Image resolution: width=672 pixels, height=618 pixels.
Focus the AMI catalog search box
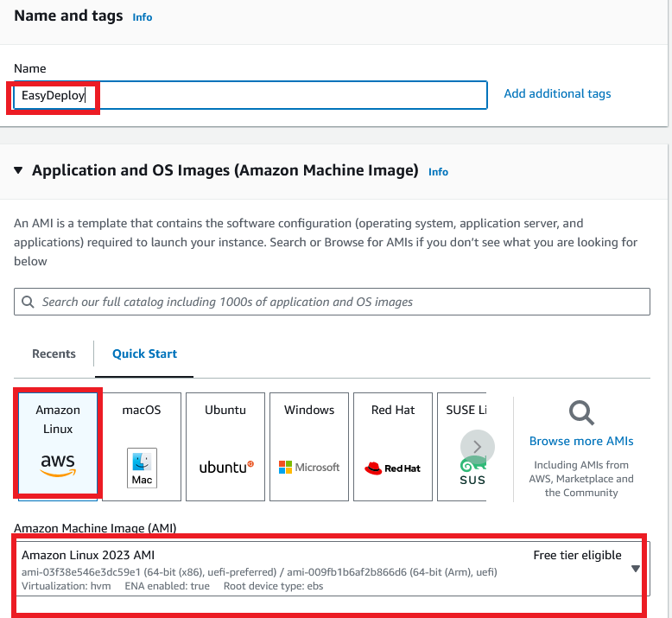[332, 302]
